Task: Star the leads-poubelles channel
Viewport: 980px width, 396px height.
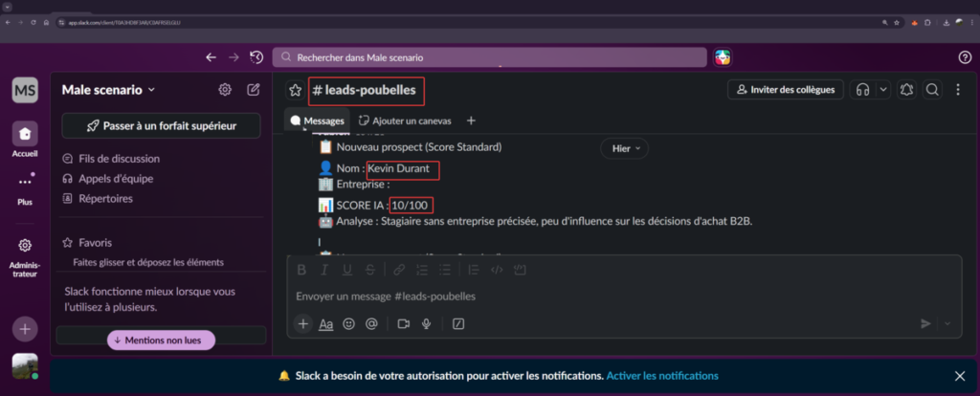Action: click(x=295, y=90)
